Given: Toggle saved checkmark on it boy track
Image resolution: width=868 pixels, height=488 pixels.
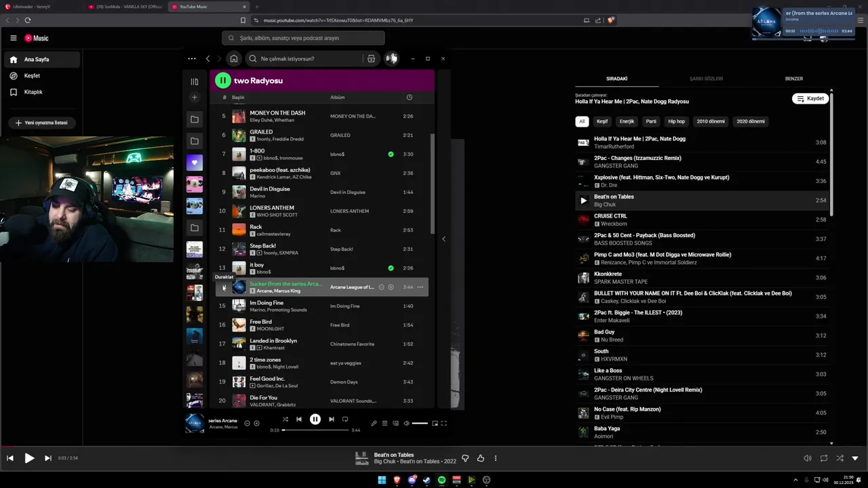Looking at the screenshot, I should pyautogui.click(x=391, y=268).
